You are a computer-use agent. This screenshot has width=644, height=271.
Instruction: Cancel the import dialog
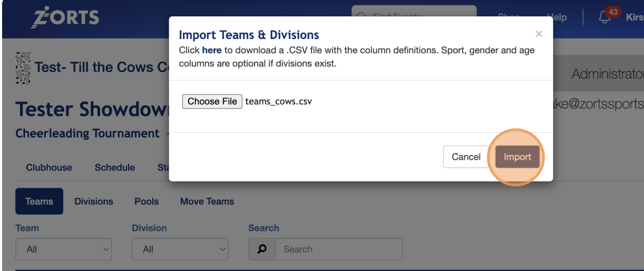(x=466, y=157)
